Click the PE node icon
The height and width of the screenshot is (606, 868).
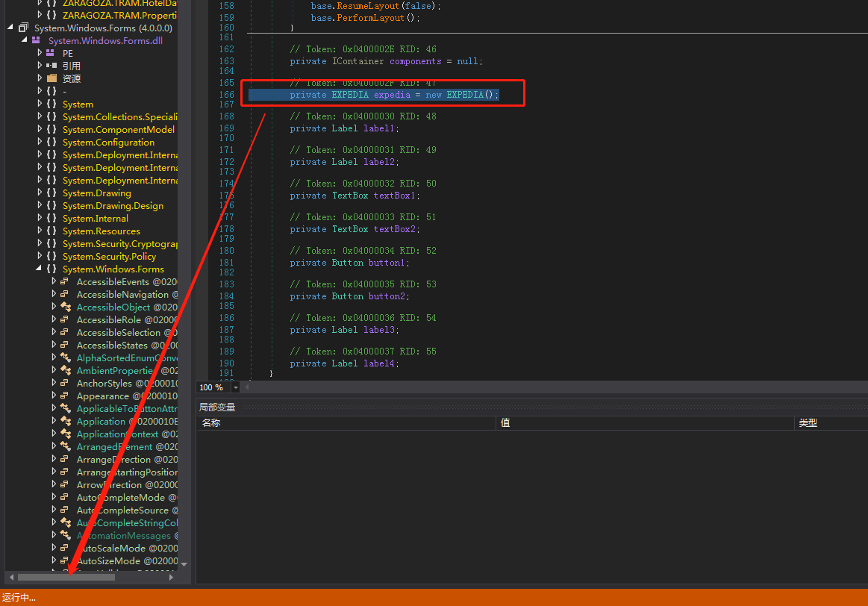coord(50,53)
